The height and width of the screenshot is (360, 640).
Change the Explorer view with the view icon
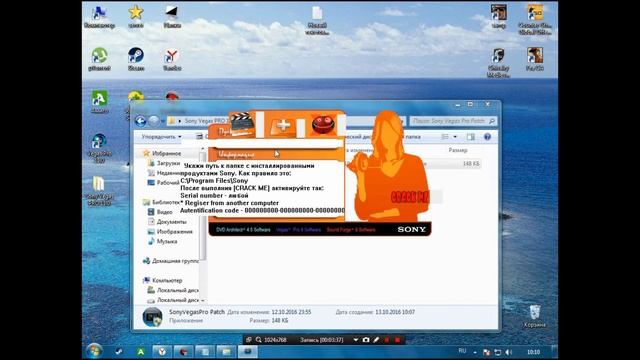(x=445, y=137)
